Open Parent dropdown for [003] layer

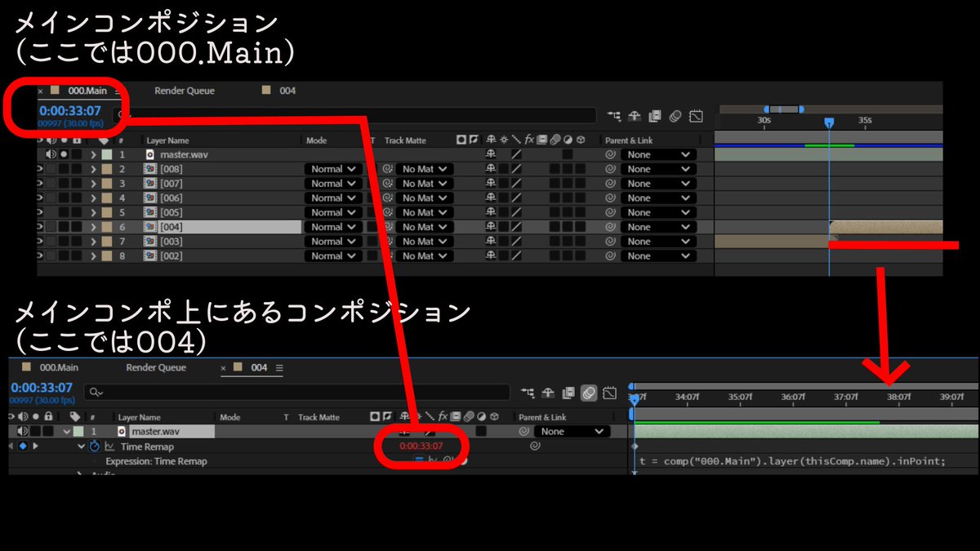click(657, 242)
